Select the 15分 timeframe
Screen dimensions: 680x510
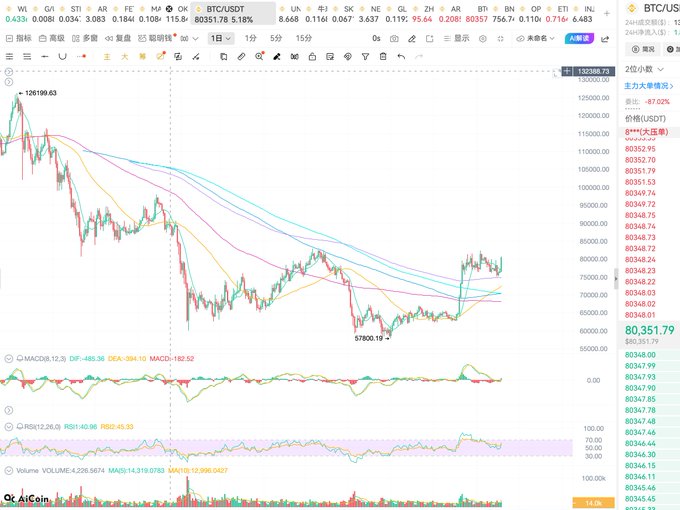pos(304,38)
